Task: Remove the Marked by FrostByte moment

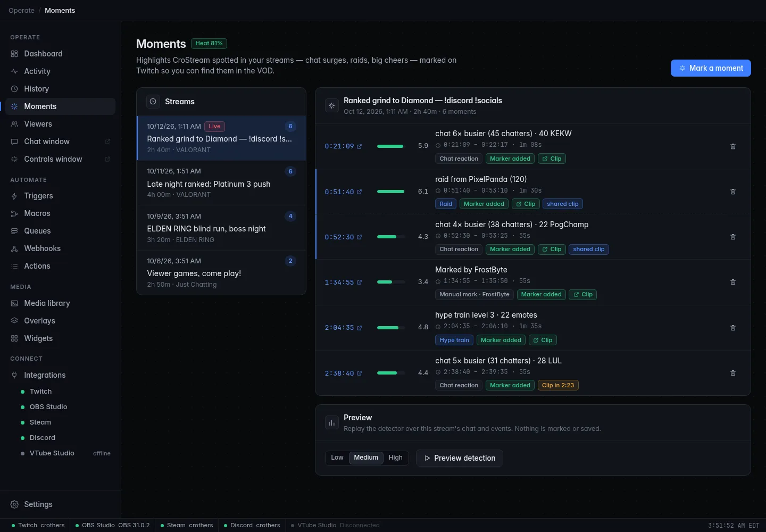Action: click(733, 282)
